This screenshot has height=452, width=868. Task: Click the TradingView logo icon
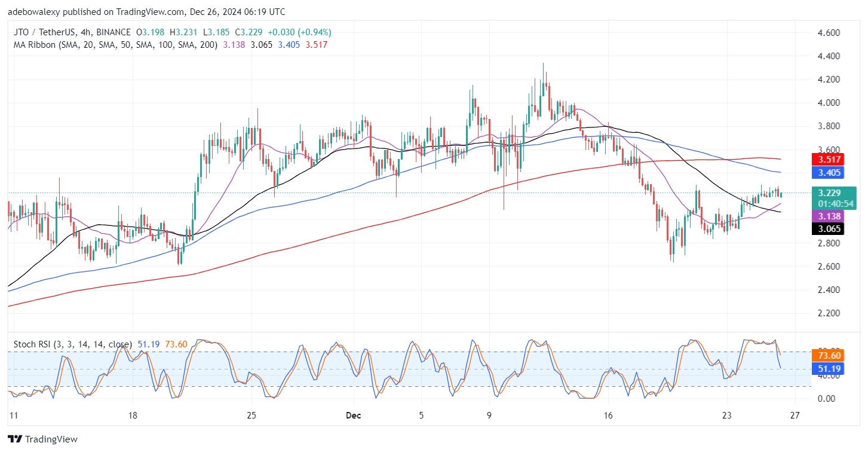[x=16, y=439]
